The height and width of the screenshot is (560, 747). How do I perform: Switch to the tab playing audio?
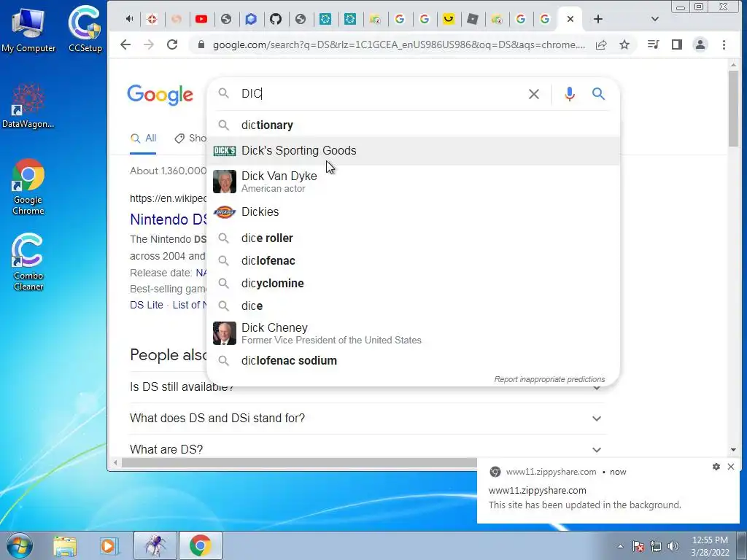click(x=129, y=19)
